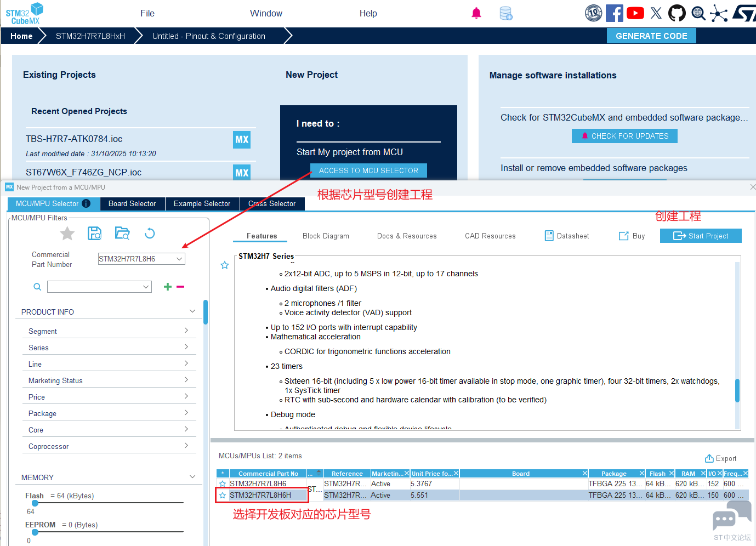Switch to the Example Selector tab
Image resolution: width=756 pixels, height=546 pixels.
coord(202,204)
